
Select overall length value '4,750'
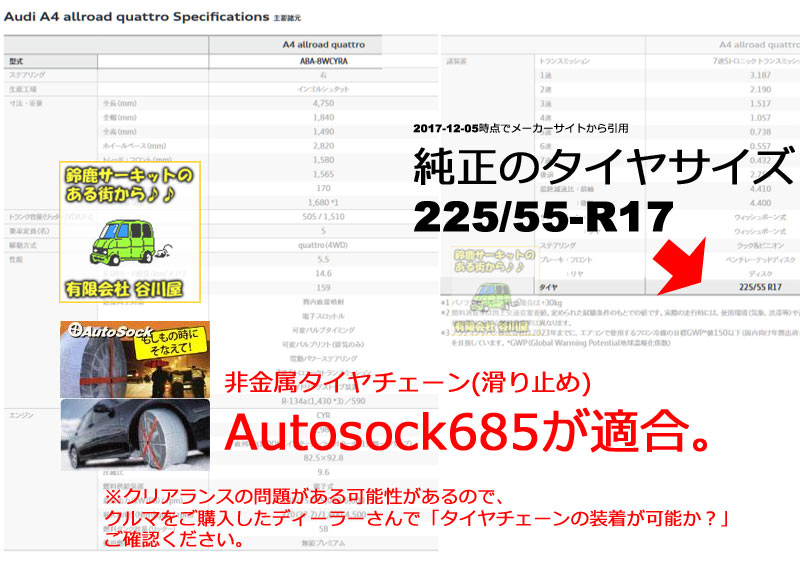(x=323, y=103)
